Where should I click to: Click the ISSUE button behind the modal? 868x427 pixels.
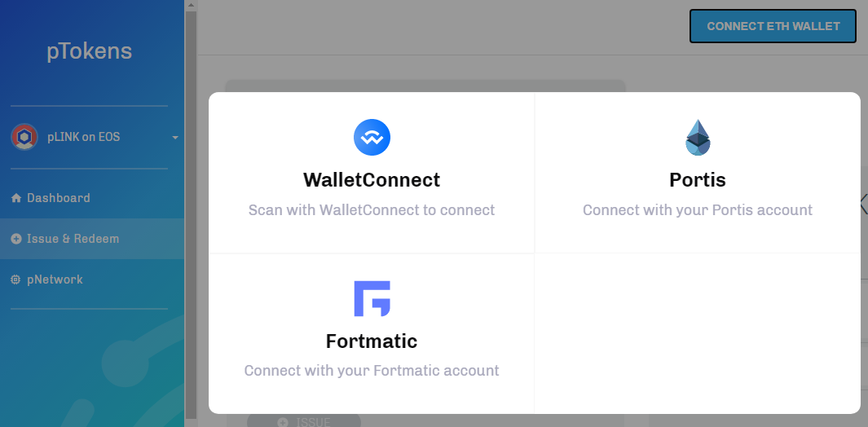tap(304, 420)
